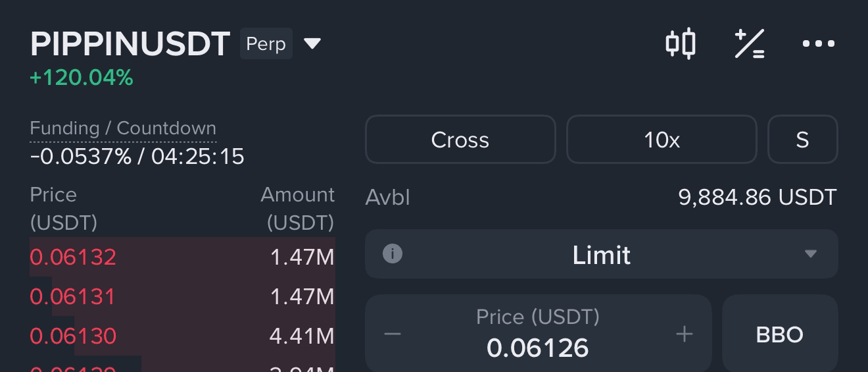The height and width of the screenshot is (372, 868).
Task: Increase price with the plus icon
Action: click(685, 334)
